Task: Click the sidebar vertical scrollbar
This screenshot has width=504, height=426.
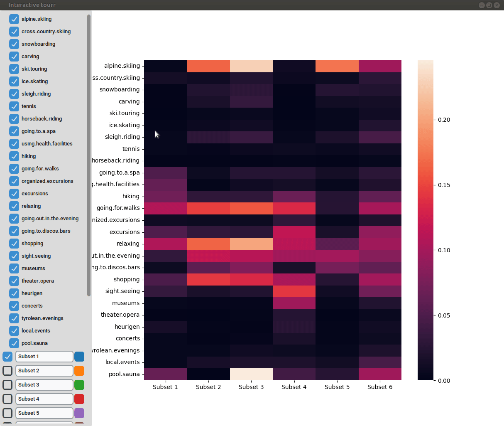Action: pos(89,155)
